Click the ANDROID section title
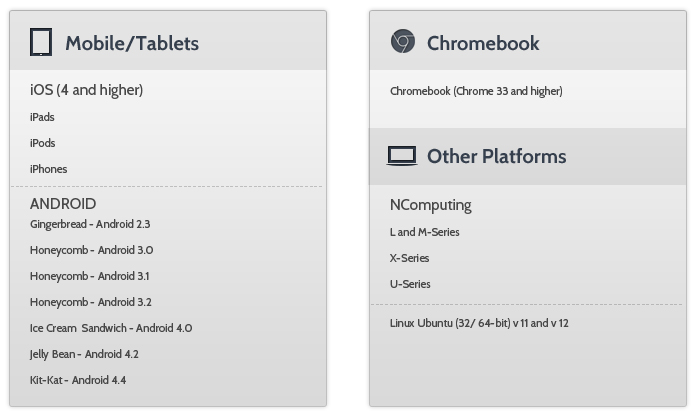The width and height of the screenshot is (699, 417). pyautogui.click(x=63, y=204)
